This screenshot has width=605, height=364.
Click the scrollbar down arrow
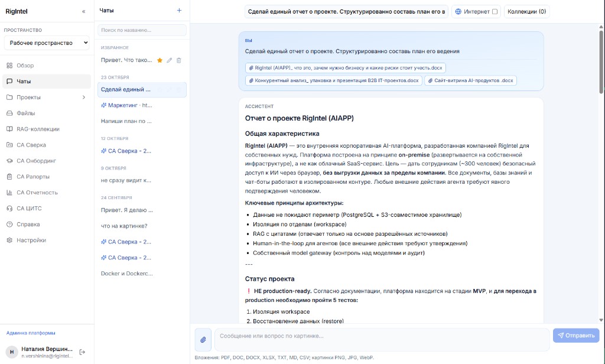point(601,320)
